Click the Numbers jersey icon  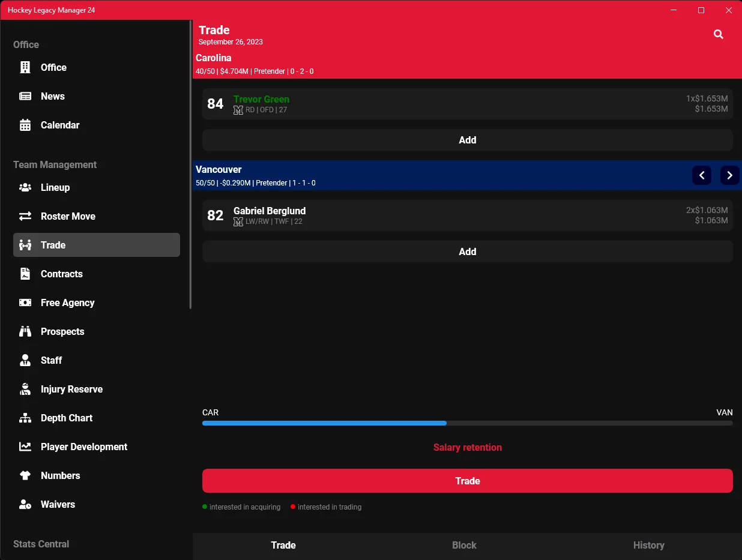25,475
